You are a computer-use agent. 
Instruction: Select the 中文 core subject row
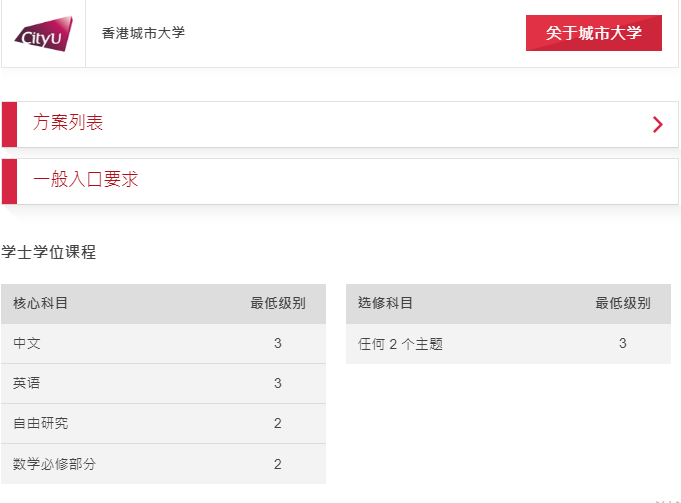163,344
